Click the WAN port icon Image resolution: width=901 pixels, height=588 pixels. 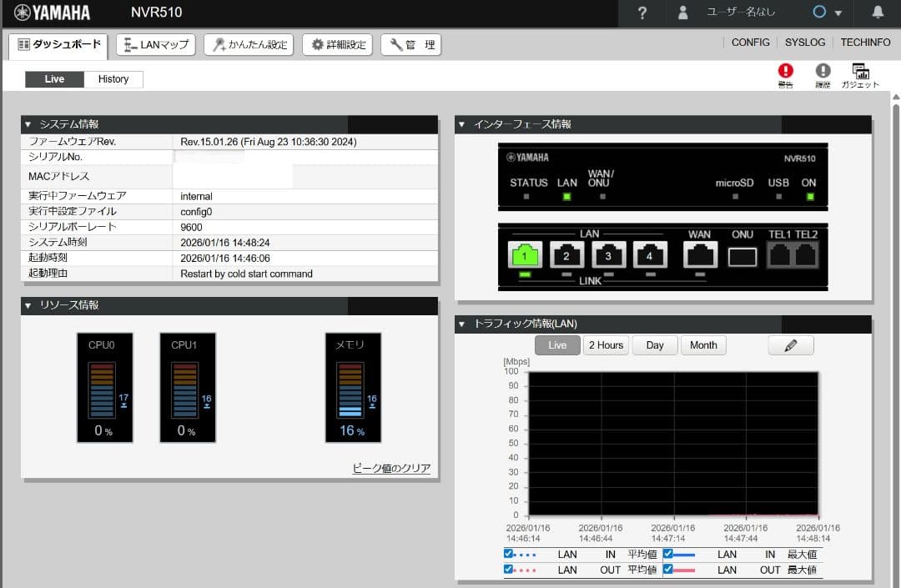point(699,254)
